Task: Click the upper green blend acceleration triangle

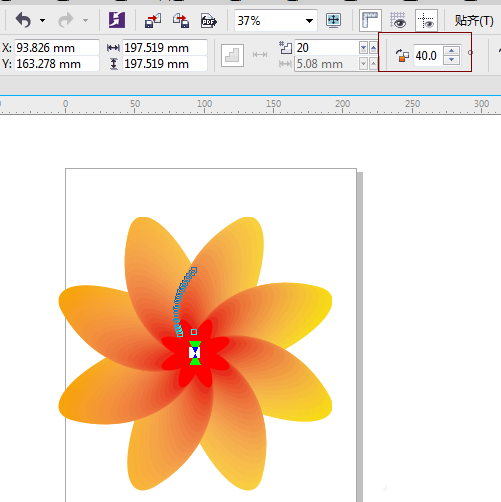Action: click(x=195, y=345)
